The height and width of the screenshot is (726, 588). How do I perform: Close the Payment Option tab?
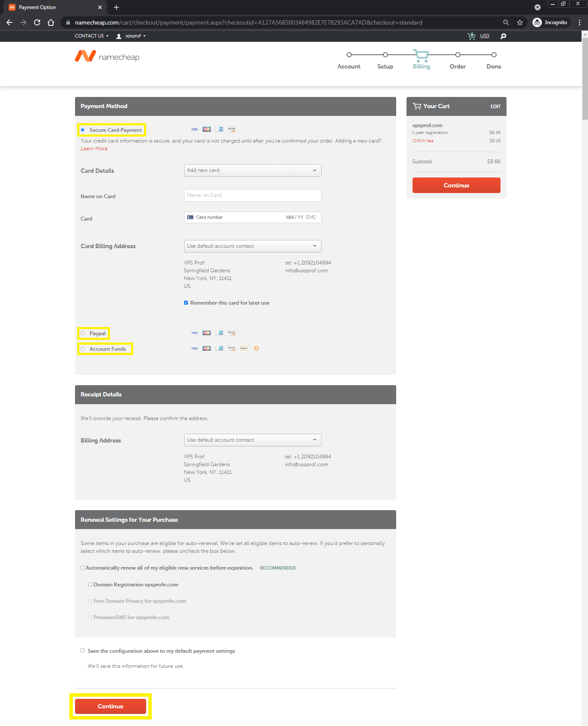click(x=100, y=7)
